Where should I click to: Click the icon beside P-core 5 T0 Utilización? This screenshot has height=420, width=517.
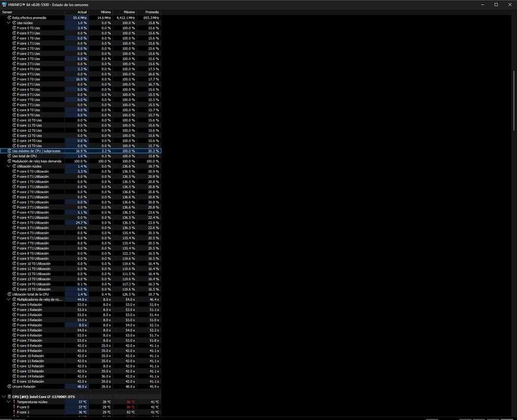(14, 223)
